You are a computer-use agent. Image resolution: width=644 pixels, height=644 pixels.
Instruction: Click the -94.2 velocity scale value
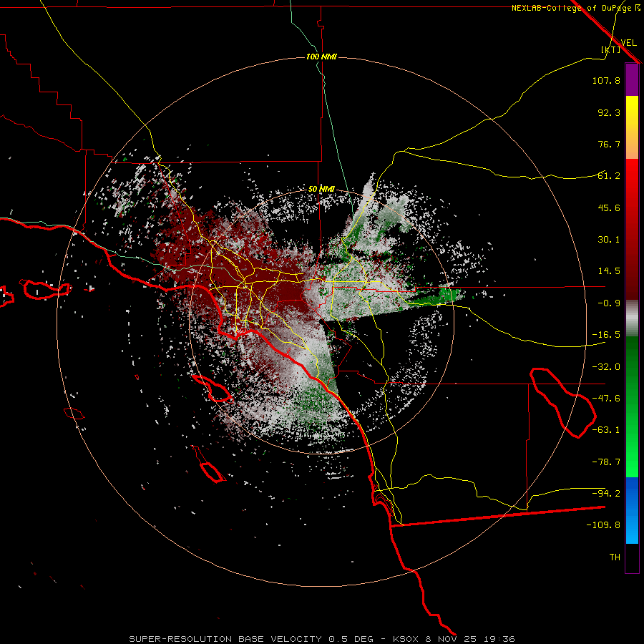pyautogui.click(x=606, y=493)
